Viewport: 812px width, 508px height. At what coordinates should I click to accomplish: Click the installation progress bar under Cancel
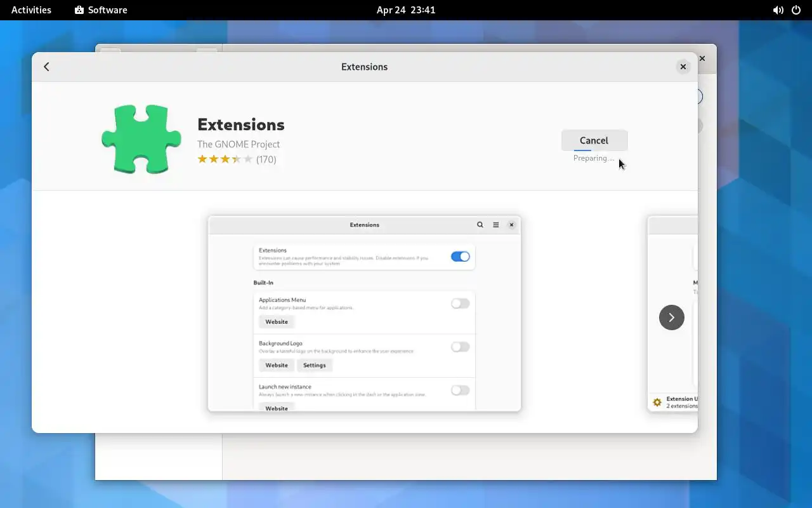(x=594, y=150)
